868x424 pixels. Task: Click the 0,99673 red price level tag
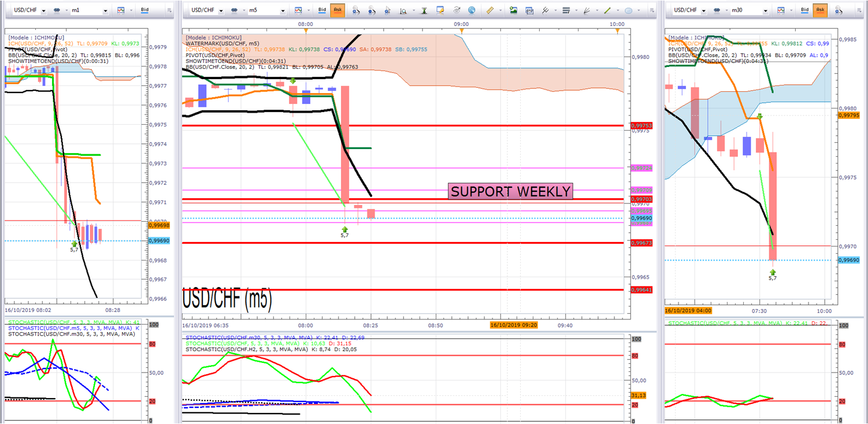click(641, 243)
